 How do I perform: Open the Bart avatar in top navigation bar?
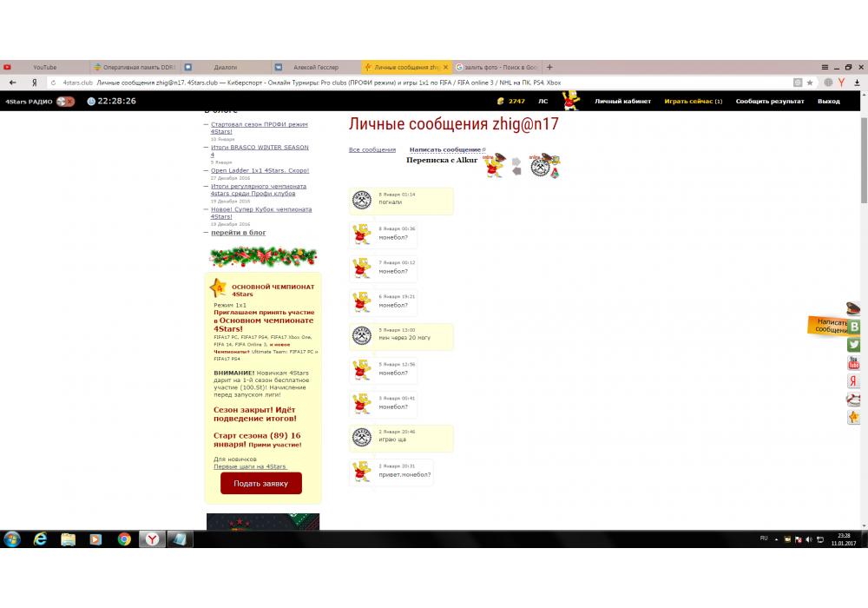click(x=571, y=101)
